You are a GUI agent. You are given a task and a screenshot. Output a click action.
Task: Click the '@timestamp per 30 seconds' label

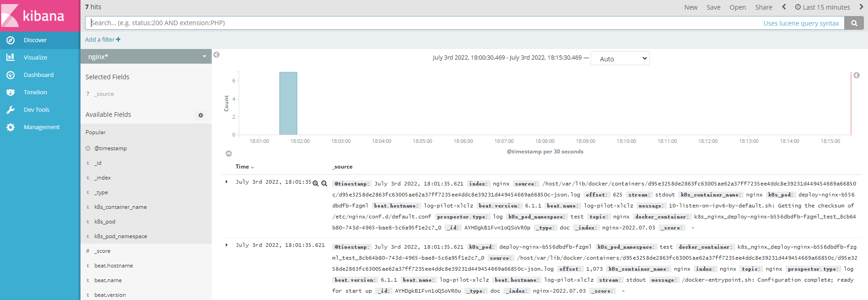pos(545,152)
